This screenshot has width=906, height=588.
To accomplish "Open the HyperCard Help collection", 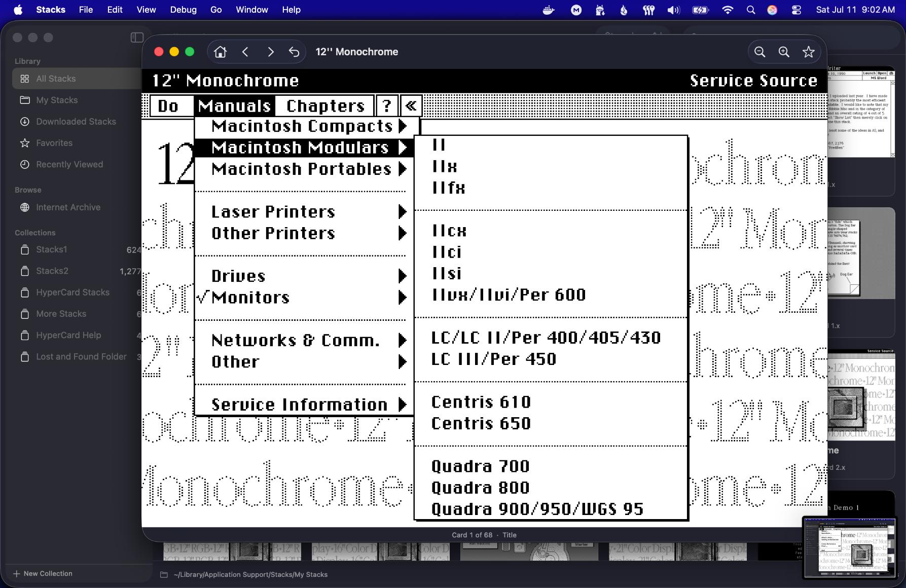I will pyautogui.click(x=77, y=335).
